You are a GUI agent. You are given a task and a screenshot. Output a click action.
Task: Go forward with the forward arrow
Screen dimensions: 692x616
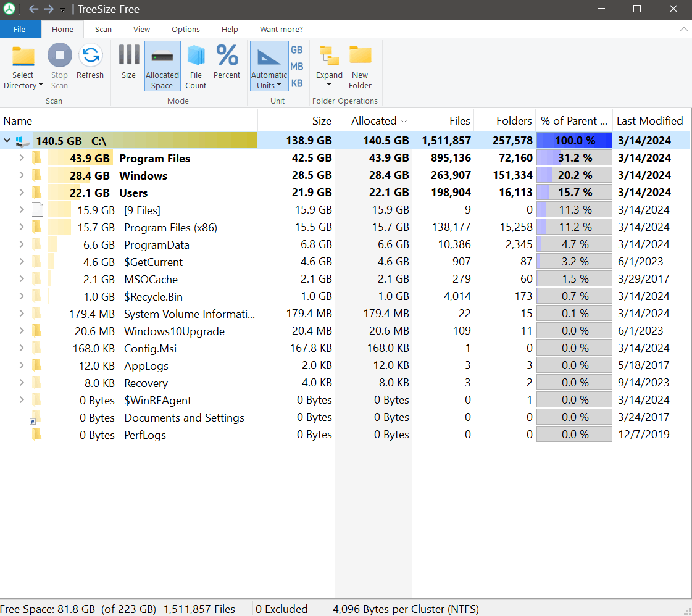(x=49, y=9)
